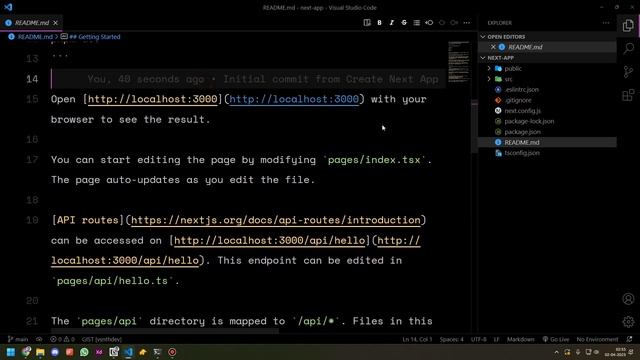
Task: Click 'Ln 14, Col 1' cursor position
Action: tap(417, 339)
